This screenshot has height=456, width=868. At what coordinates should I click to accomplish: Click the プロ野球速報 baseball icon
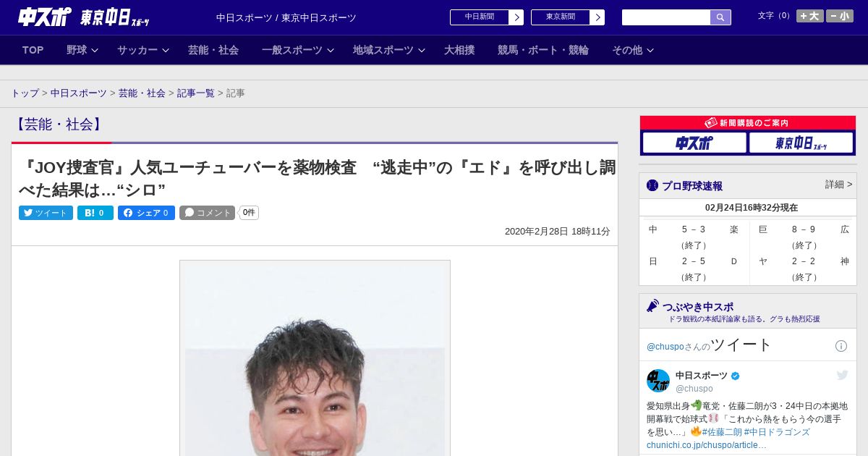click(x=652, y=185)
